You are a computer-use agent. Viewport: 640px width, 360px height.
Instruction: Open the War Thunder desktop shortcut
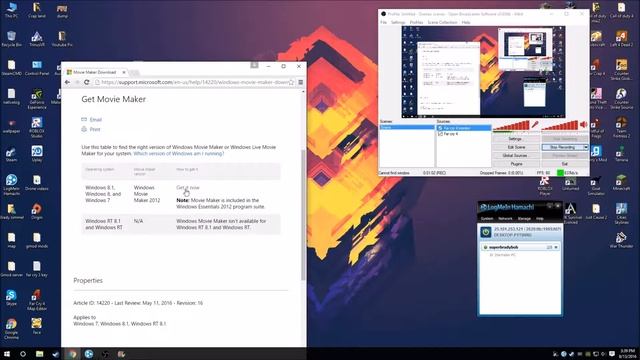tap(621, 240)
